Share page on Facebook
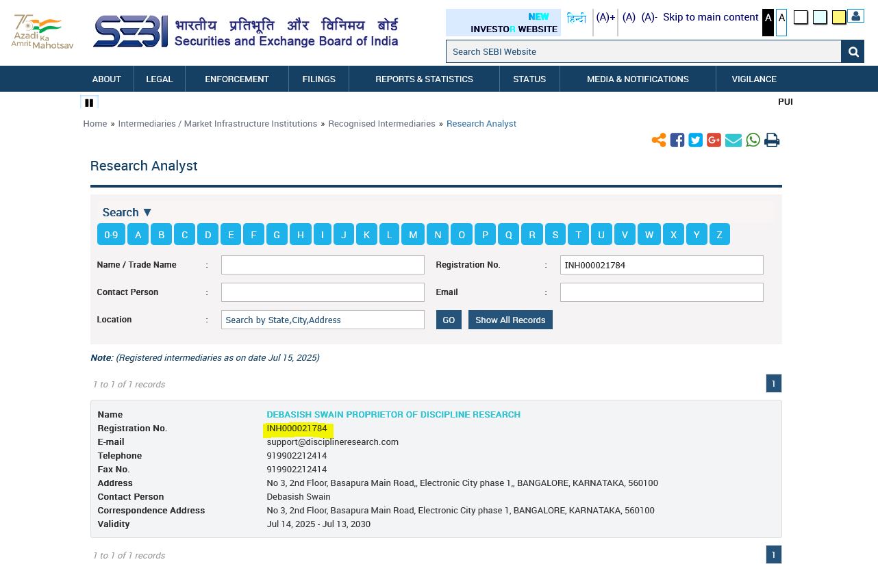 point(677,140)
